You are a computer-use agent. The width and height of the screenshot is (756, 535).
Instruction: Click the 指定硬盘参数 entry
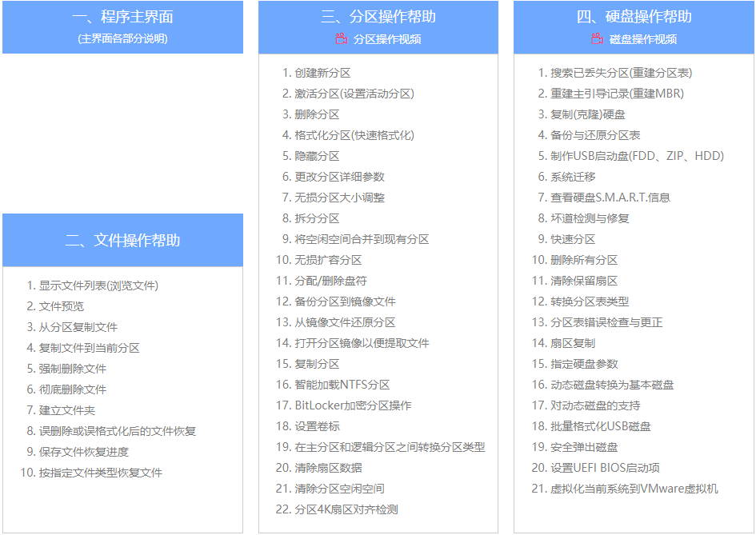click(x=584, y=364)
